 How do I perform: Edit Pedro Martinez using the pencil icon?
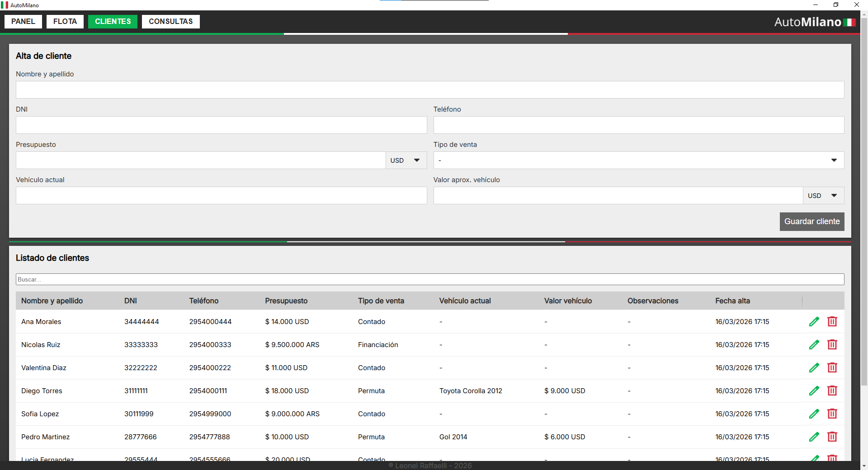pos(814,437)
